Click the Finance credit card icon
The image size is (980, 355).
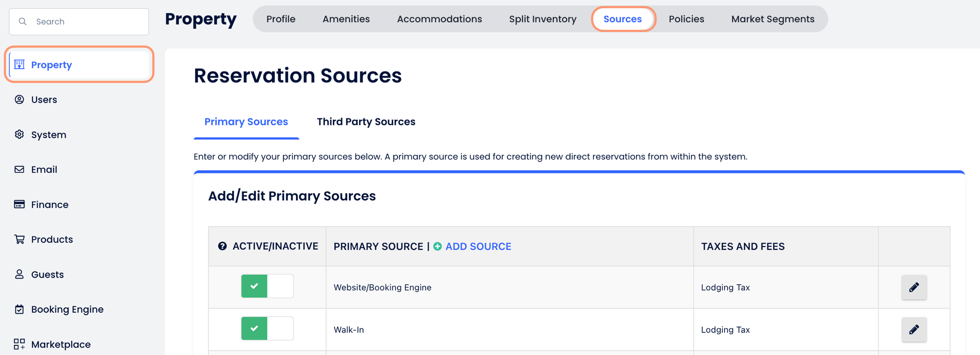point(20,204)
